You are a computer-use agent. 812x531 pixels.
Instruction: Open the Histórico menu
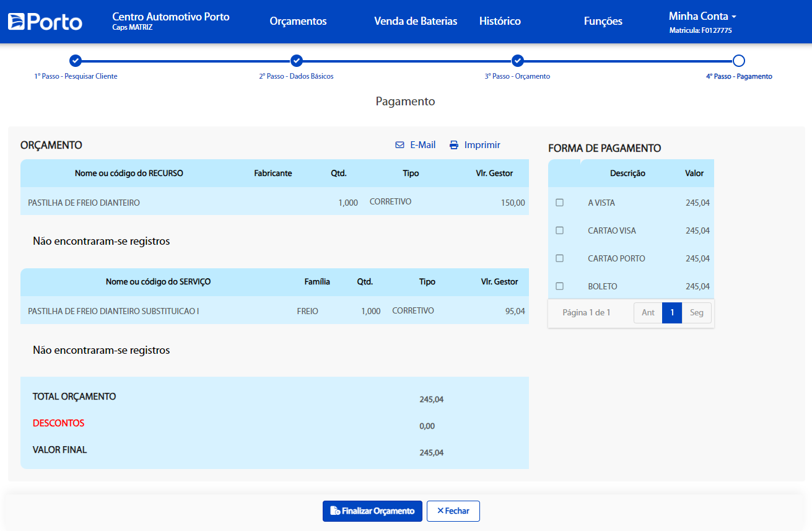pos(500,21)
